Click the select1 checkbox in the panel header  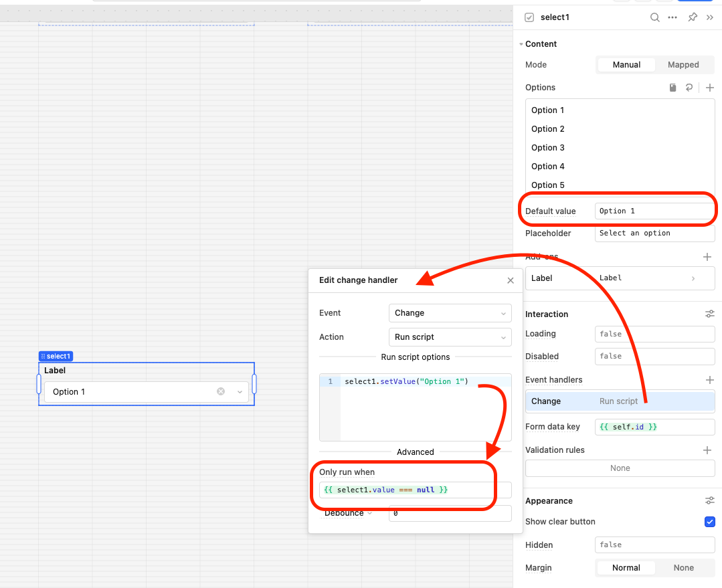pyautogui.click(x=529, y=17)
